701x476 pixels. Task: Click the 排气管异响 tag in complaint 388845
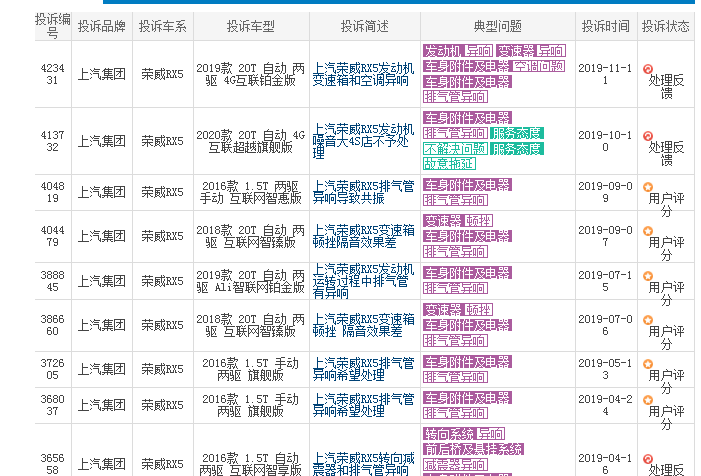pos(455,288)
